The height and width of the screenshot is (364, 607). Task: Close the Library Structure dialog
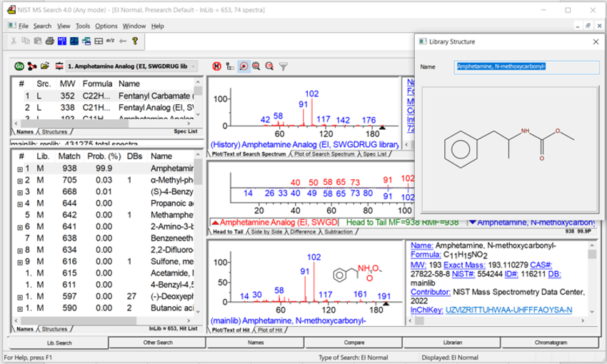click(x=596, y=42)
